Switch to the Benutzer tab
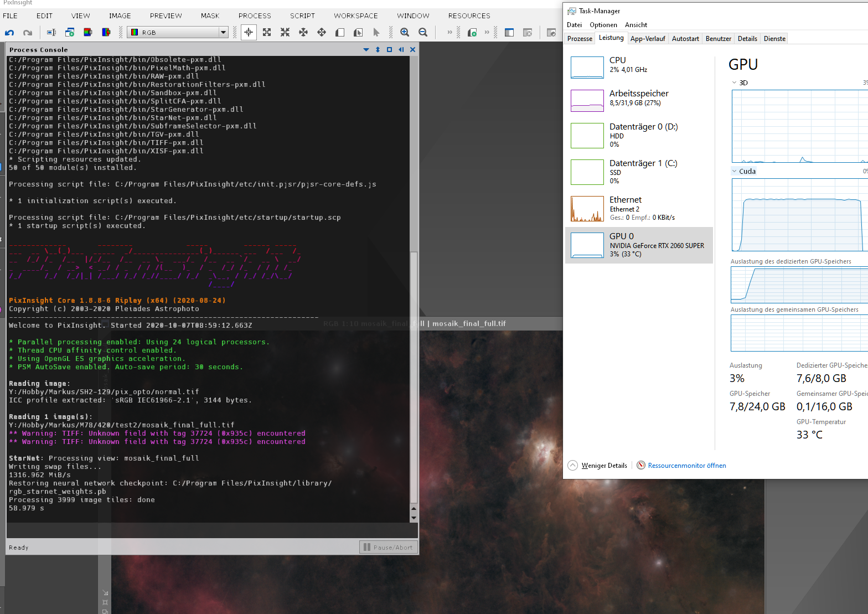This screenshot has height=614, width=868. pyautogui.click(x=719, y=39)
